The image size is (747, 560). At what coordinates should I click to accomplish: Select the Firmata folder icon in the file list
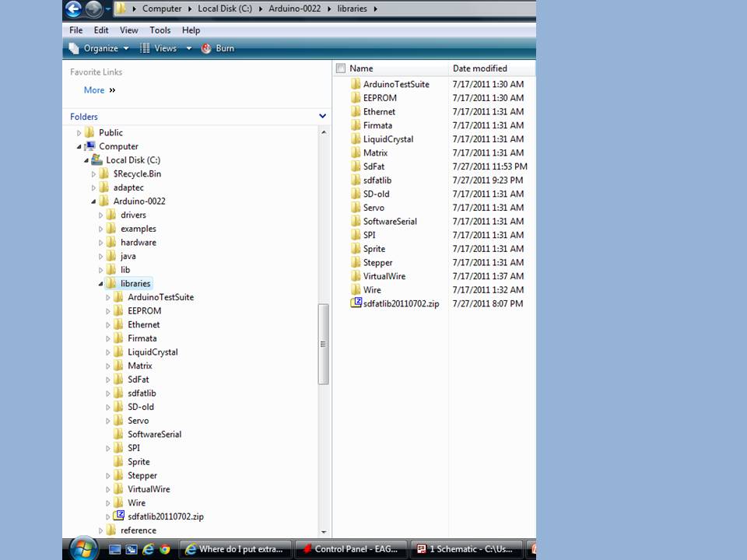coord(356,125)
